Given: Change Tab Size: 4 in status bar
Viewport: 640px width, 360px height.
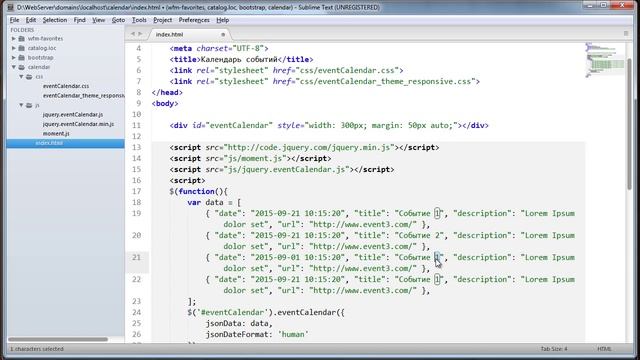Looking at the screenshot, I should tap(554, 349).
